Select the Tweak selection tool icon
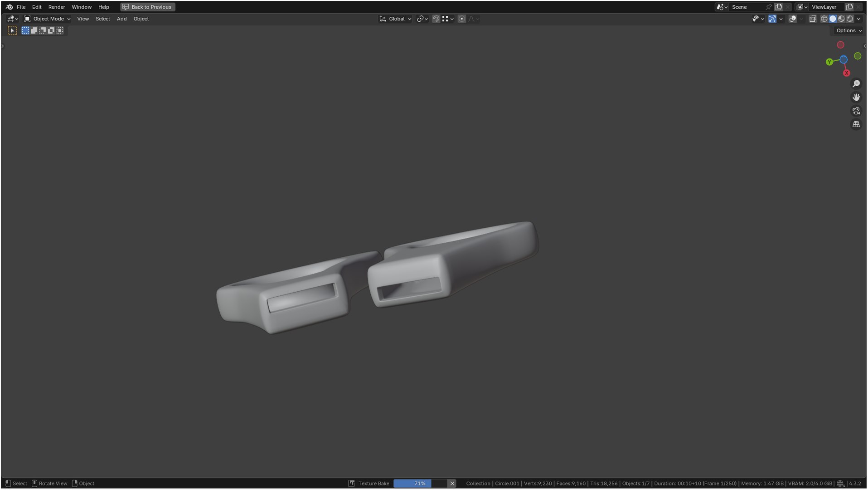Screen dimensions: 868x490 pyautogui.click(x=12, y=30)
